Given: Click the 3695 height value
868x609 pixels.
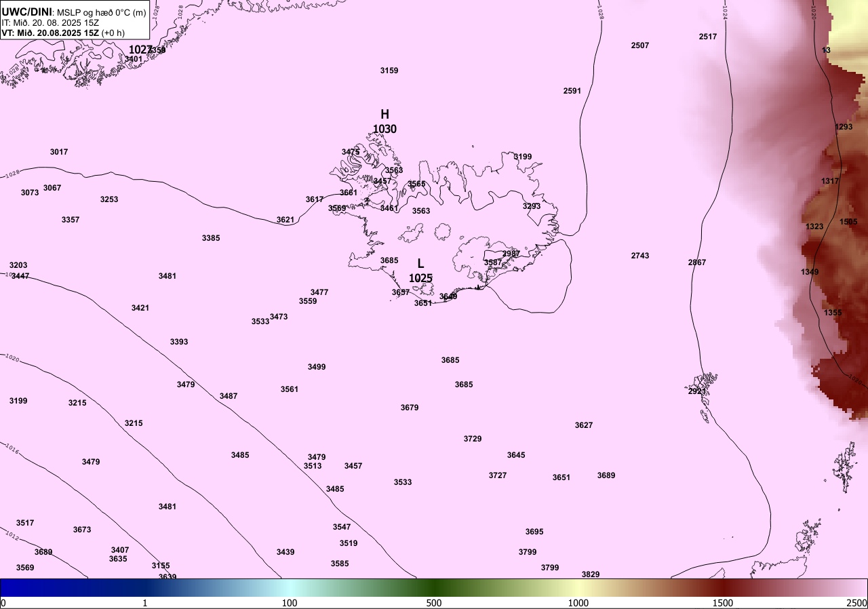Looking at the screenshot, I should [x=534, y=532].
